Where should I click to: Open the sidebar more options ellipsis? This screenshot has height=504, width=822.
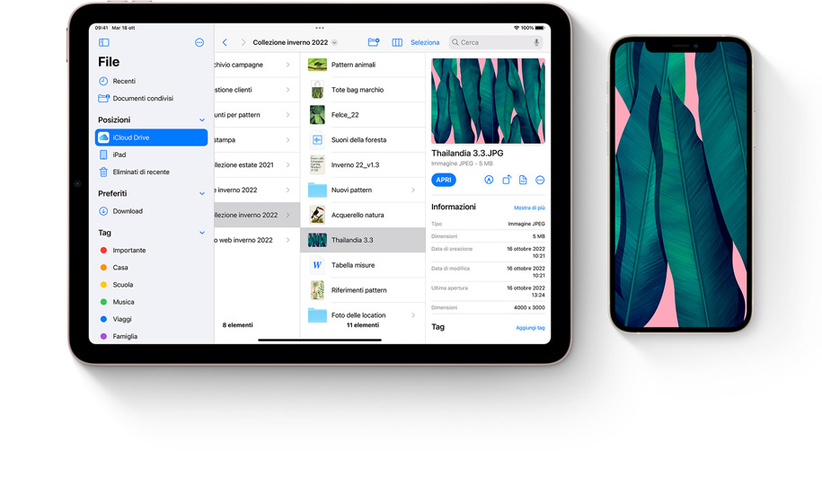pyautogui.click(x=199, y=42)
